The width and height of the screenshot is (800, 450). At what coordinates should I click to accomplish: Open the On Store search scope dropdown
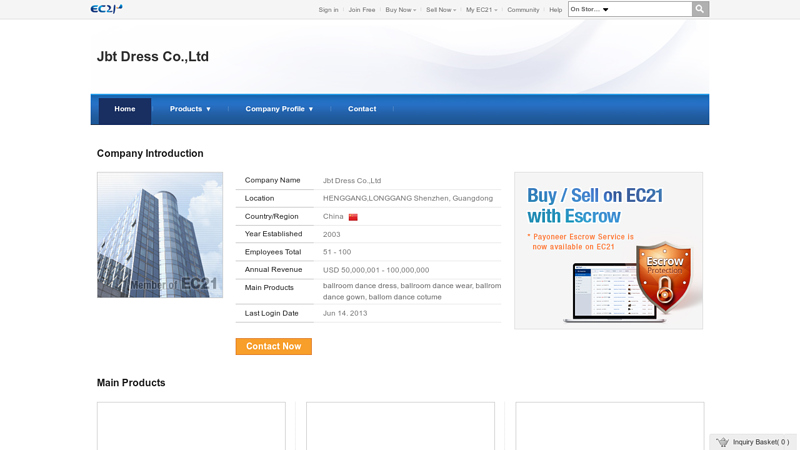(589, 9)
